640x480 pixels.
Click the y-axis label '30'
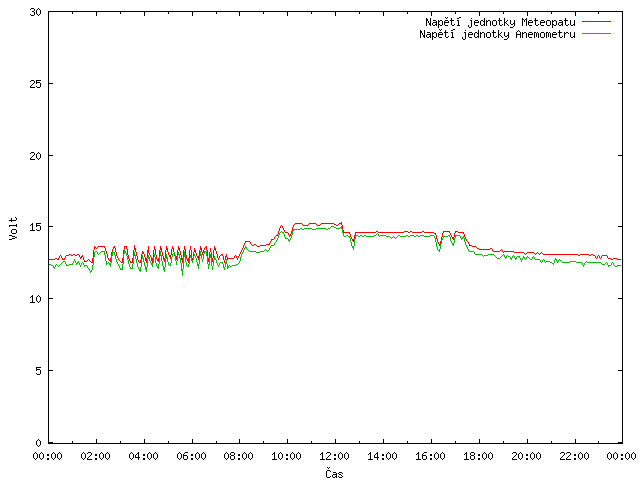pyautogui.click(x=36, y=12)
